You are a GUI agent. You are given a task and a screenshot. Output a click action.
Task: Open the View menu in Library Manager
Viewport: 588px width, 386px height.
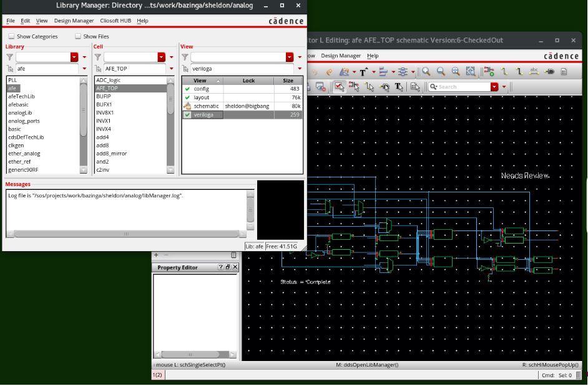(x=42, y=21)
